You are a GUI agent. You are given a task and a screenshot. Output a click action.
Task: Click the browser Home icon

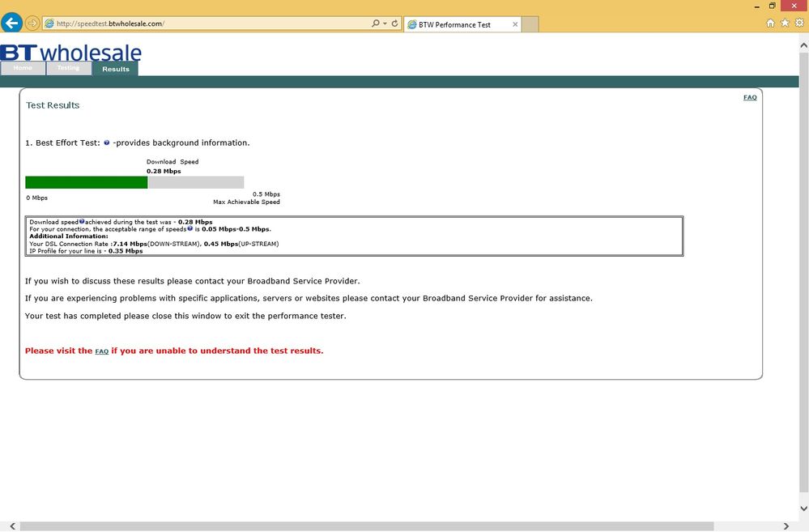(770, 23)
